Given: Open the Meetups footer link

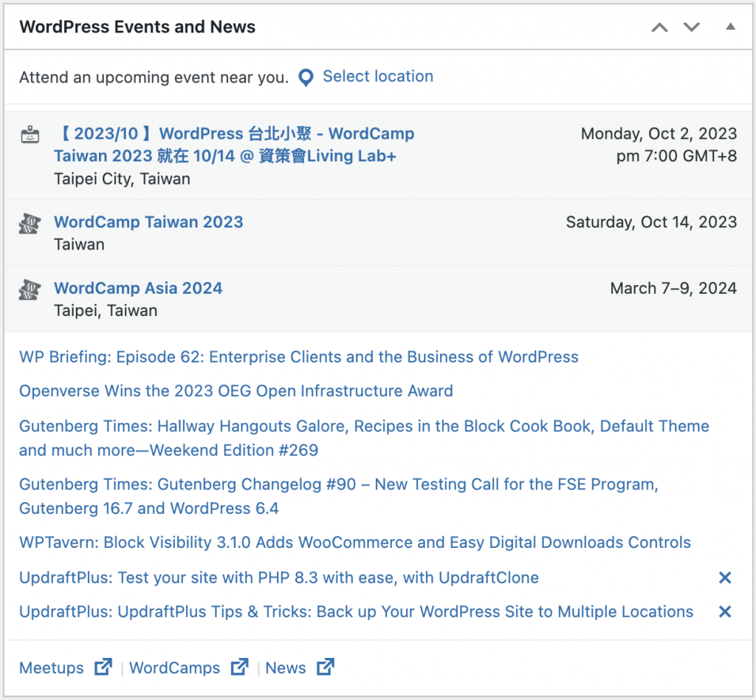Looking at the screenshot, I should pyautogui.click(x=51, y=668).
